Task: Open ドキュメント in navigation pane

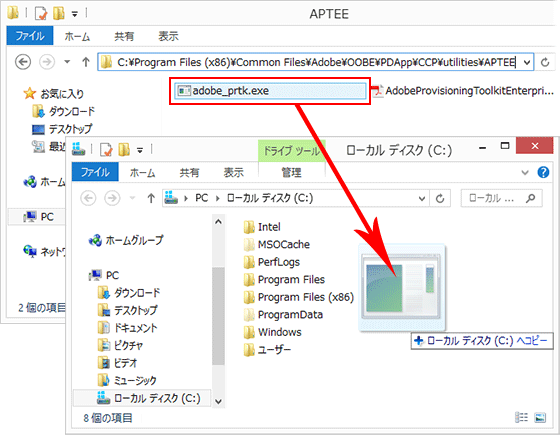Action: pos(128,328)
